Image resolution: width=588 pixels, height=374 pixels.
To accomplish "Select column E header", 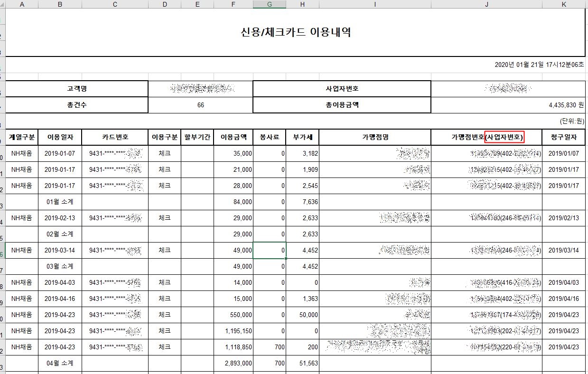I will pos(197,4).
